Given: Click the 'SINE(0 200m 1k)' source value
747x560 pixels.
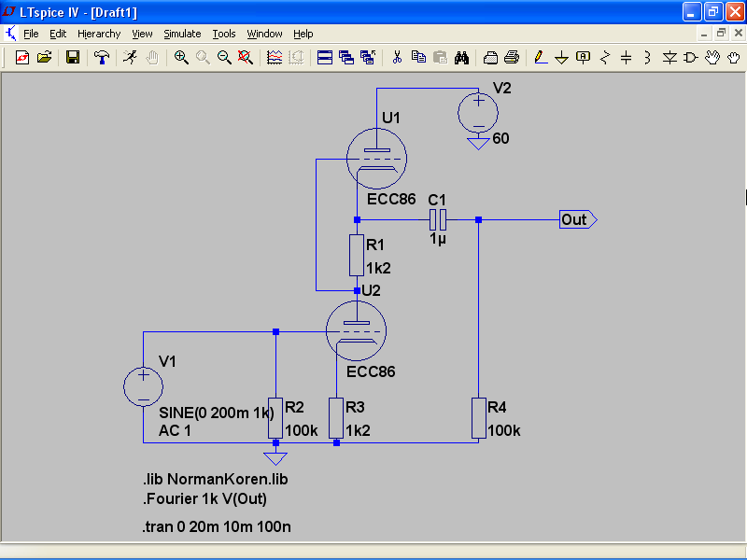Looking at the screenshot, I should (x=217, y=413).
